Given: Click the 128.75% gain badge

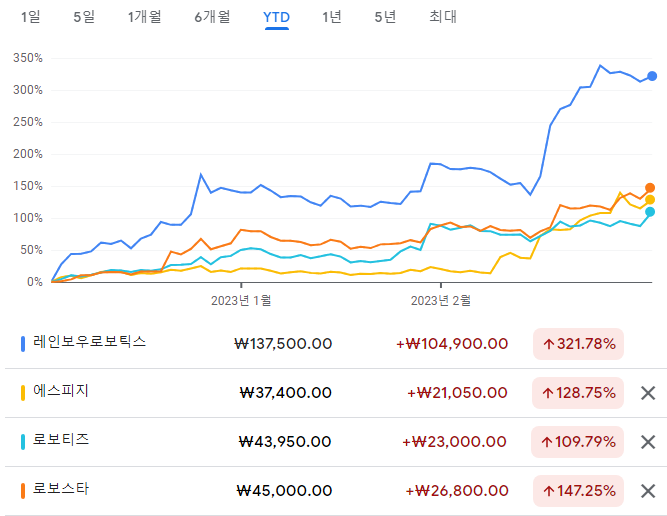Looking at the screenshot, I should point(578,393).
